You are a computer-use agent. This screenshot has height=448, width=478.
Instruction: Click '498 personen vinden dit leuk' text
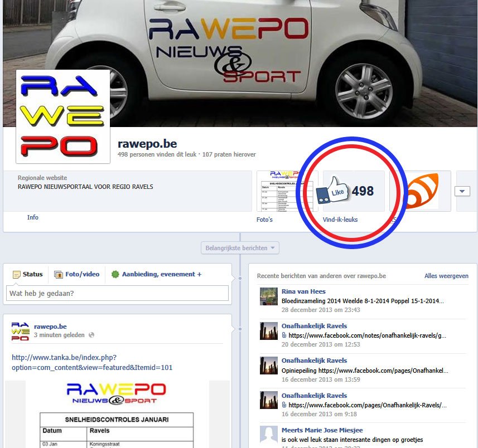[x=157, y=154]
